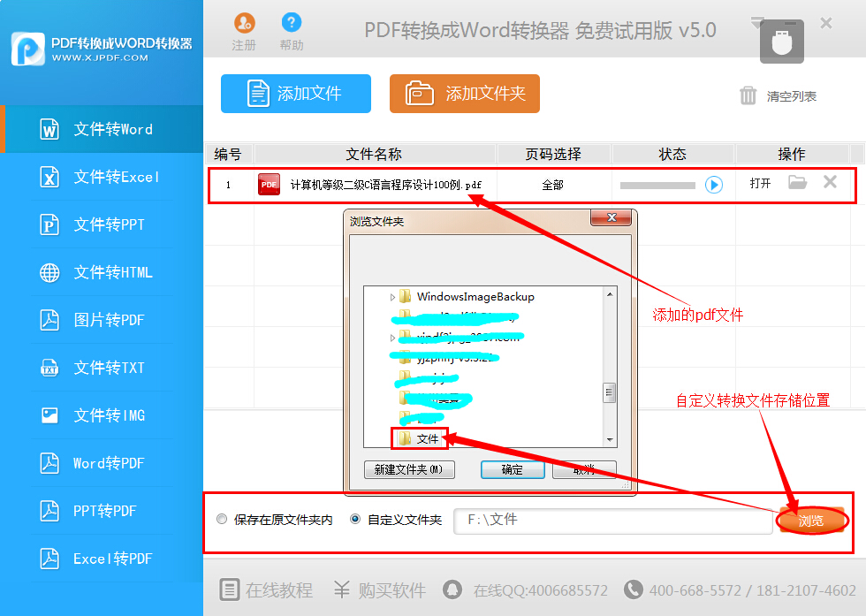Click the red PDF file icon
The height and width of the screenshot is (616, 866).
(269, 185)
